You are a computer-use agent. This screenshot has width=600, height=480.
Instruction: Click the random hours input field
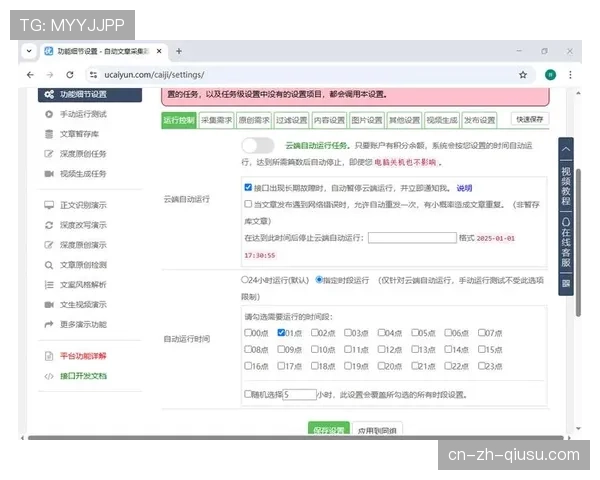click(x=299, y=394)
